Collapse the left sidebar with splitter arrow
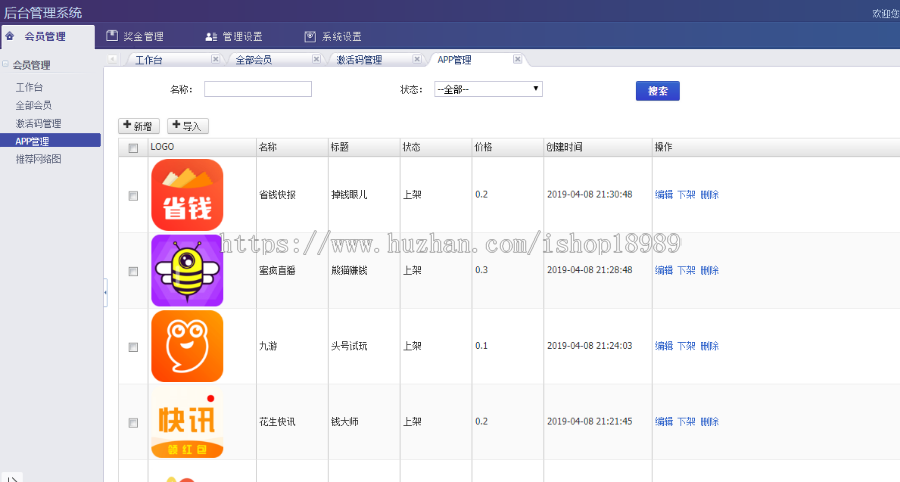900x482 pixels. pos(105,291)
